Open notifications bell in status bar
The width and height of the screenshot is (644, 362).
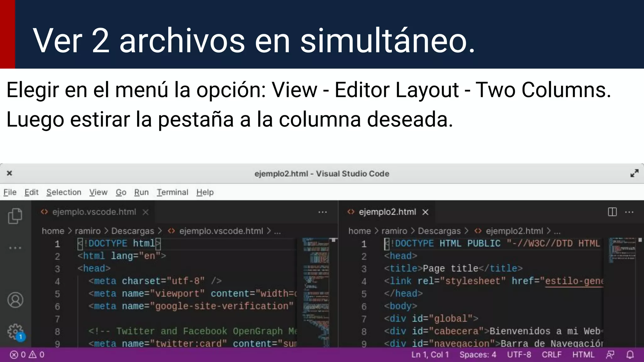coord(630,355)
